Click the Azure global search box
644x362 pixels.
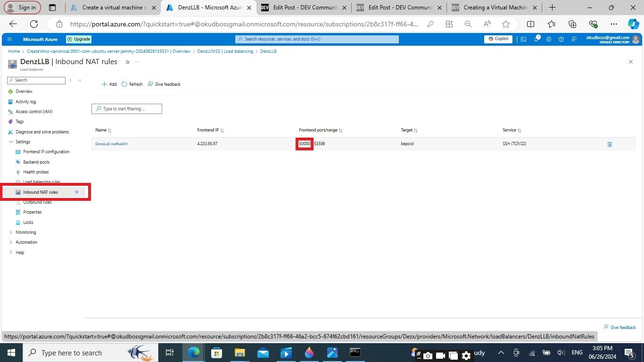coord(317,39)
